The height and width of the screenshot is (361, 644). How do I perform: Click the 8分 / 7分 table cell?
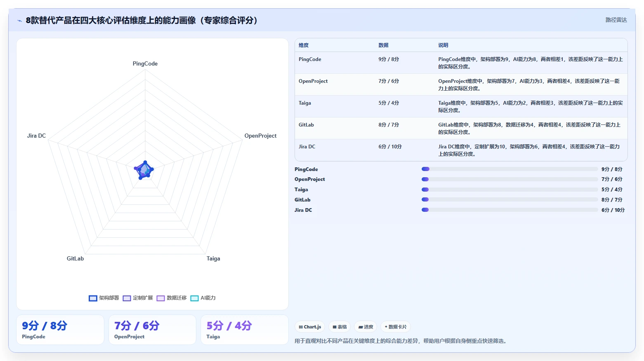[389, 125]
